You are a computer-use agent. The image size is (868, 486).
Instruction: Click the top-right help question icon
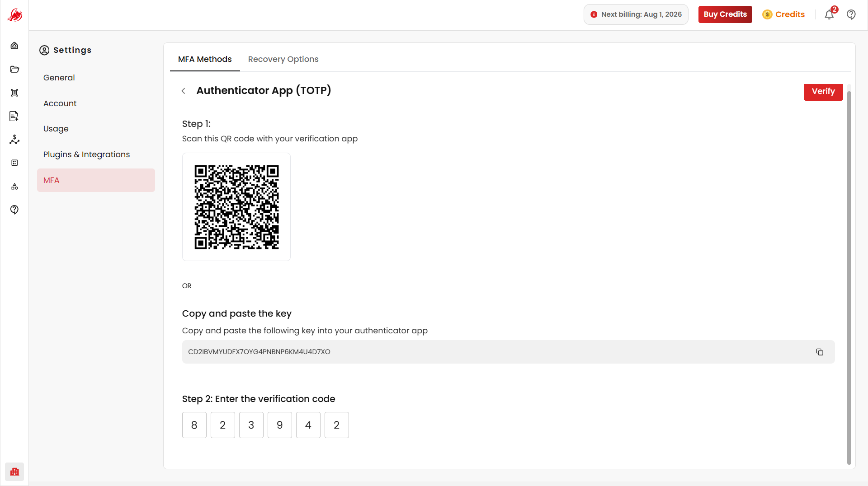851,14
